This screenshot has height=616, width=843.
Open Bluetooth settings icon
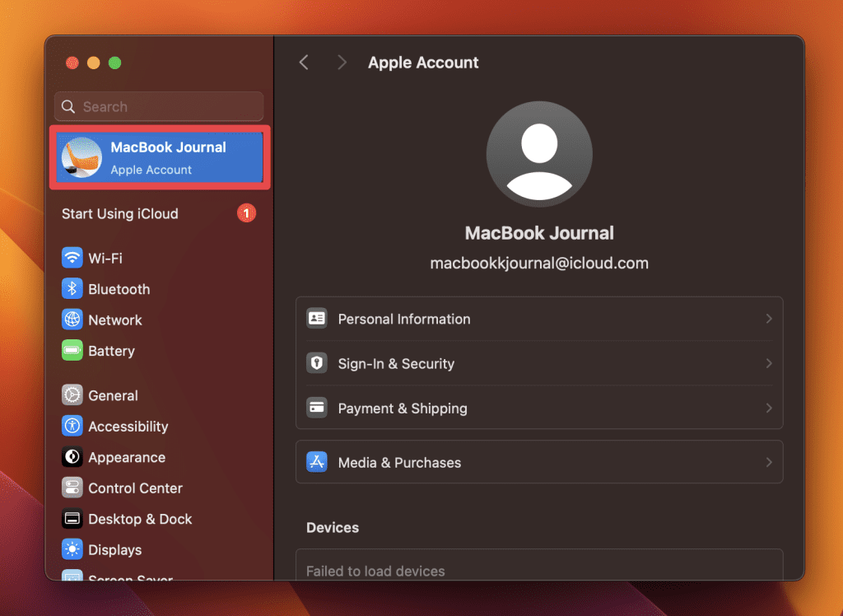pos(72,289)
